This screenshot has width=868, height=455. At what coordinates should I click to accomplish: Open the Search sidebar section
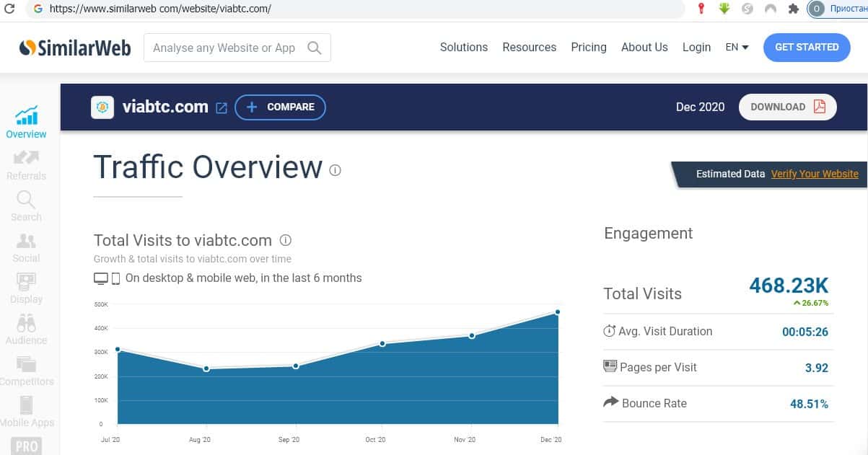27,200
